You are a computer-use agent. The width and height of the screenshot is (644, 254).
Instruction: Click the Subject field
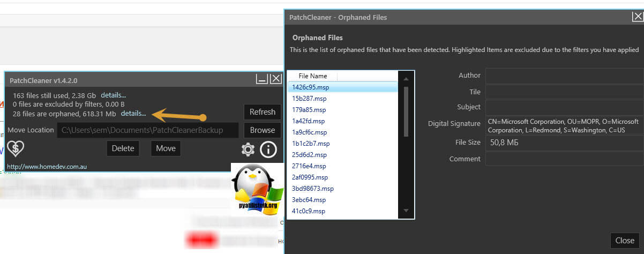click(x=564, y=107)
